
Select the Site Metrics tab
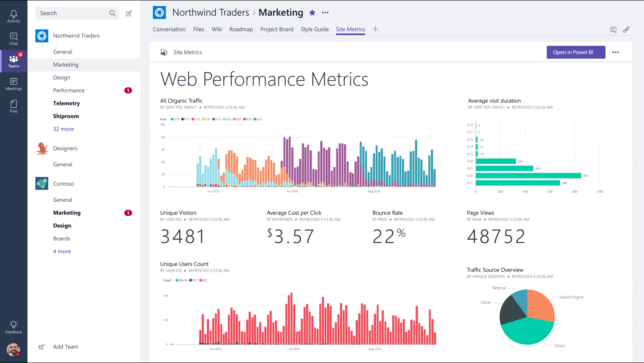350,29
